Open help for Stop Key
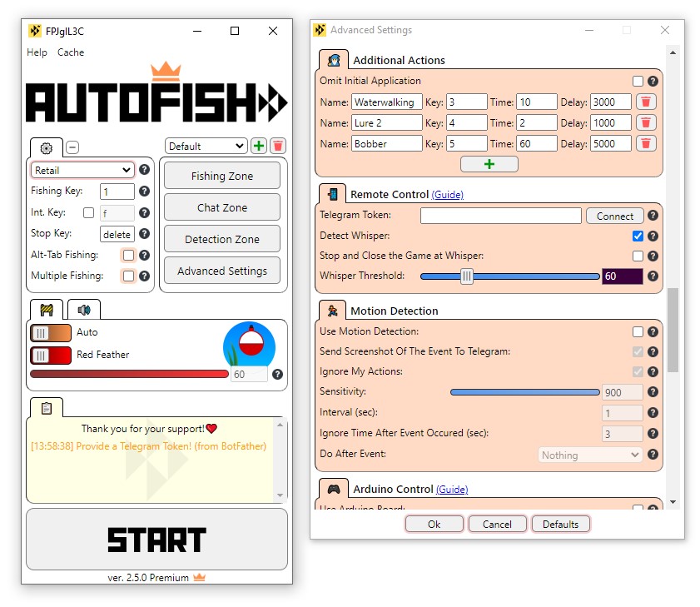The height and width of the screenshot is (607, 700). click(x=144, y=234)
